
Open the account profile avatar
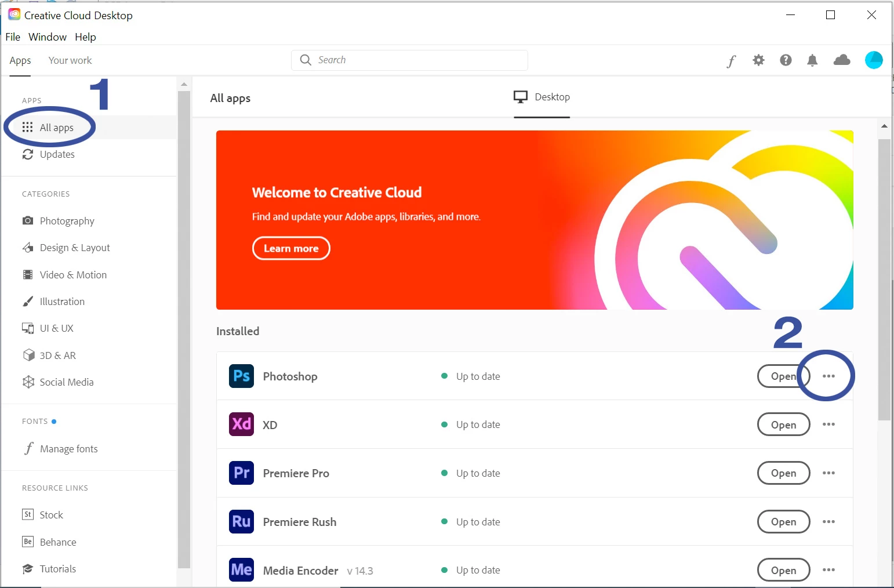coord(874,60)
